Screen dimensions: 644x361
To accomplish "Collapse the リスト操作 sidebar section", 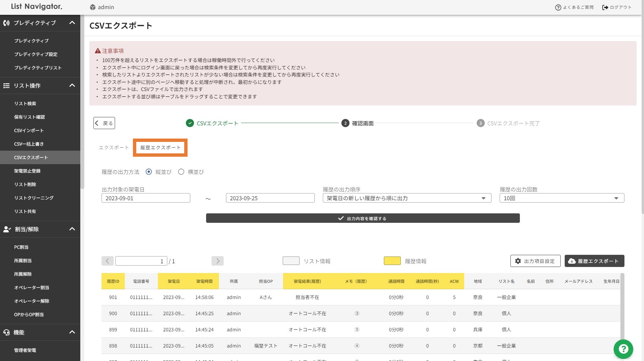I will tap(72, 85).
